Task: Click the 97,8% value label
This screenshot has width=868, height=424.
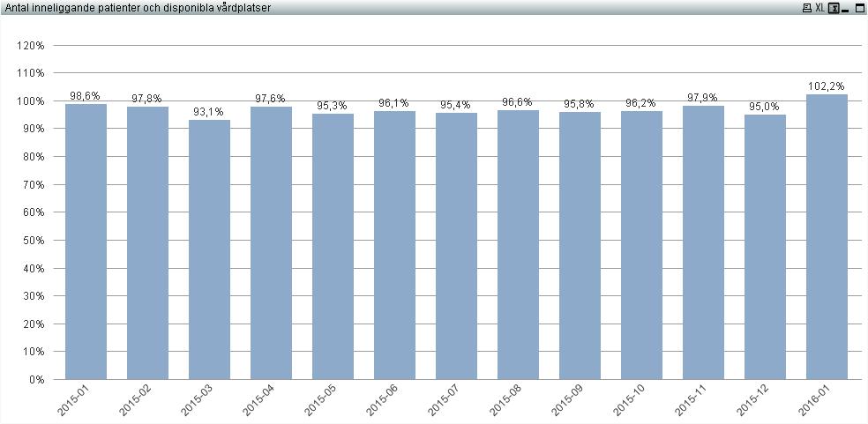Action: point(146,99)
